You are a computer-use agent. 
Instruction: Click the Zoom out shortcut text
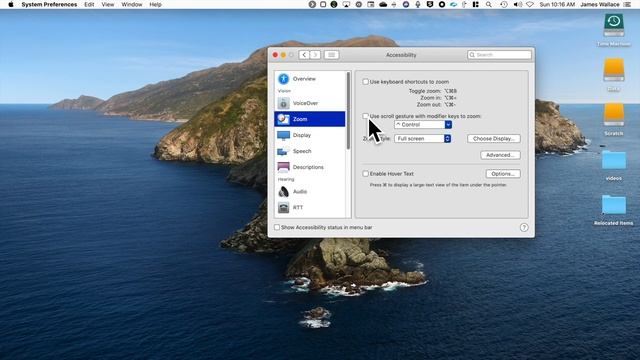coord(436,104)
